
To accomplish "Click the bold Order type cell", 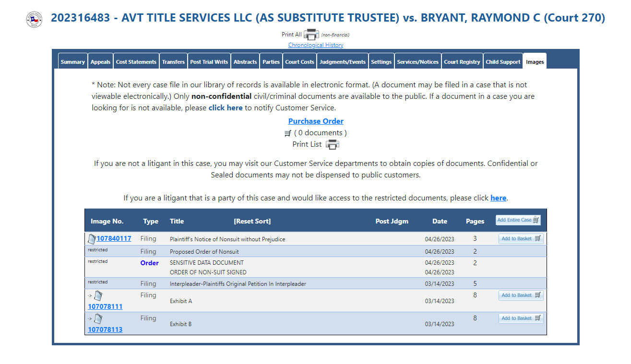I will 150,263.
